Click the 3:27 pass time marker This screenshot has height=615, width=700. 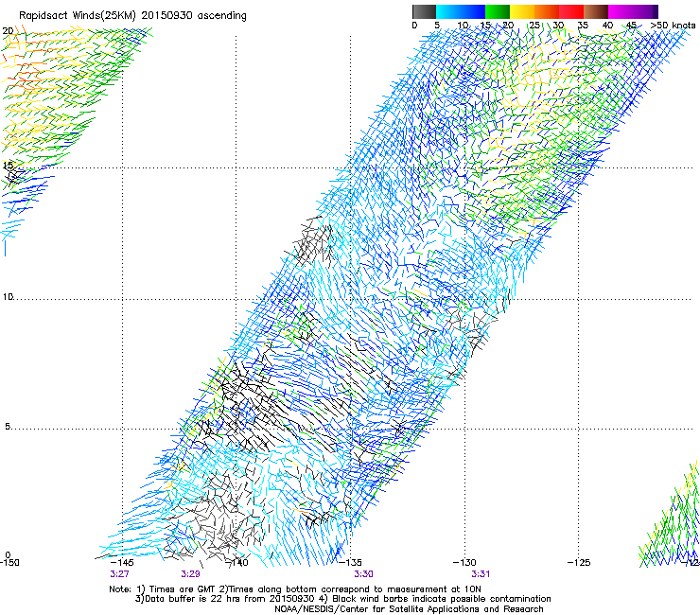[119, 574]
